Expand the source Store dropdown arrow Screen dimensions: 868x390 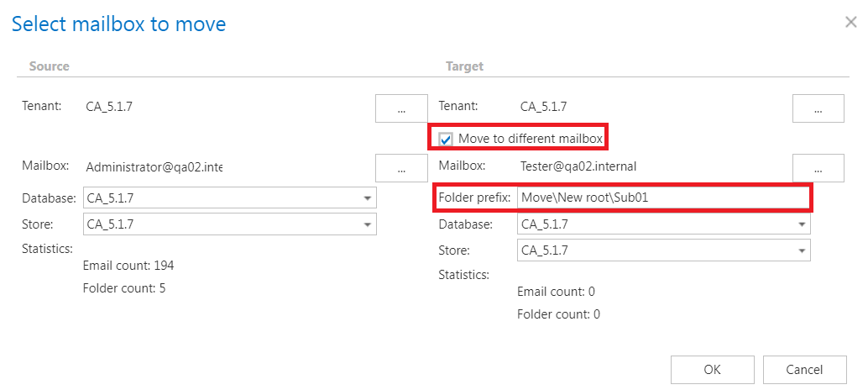367,224
